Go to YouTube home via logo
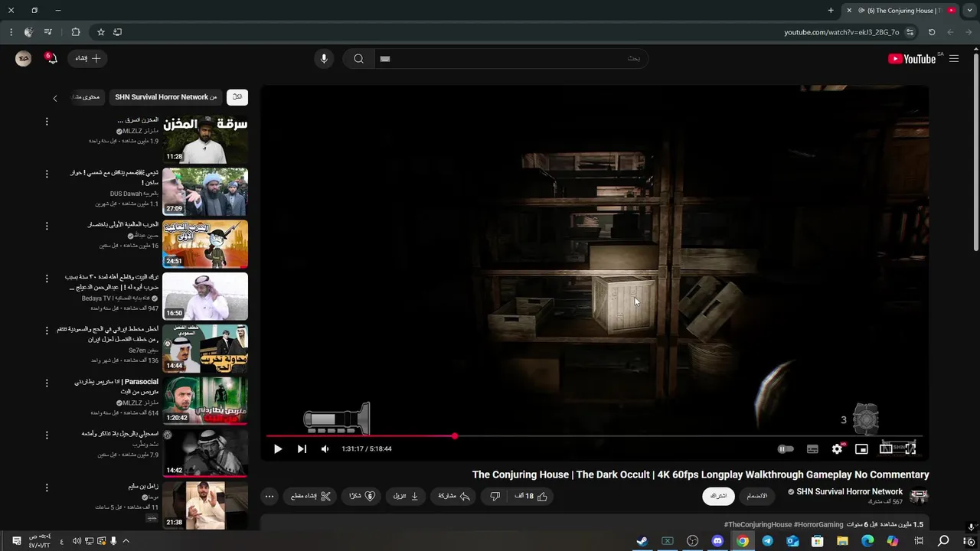Image resolution: width=980 pixels, height=551 pixels. pos(912,59)
